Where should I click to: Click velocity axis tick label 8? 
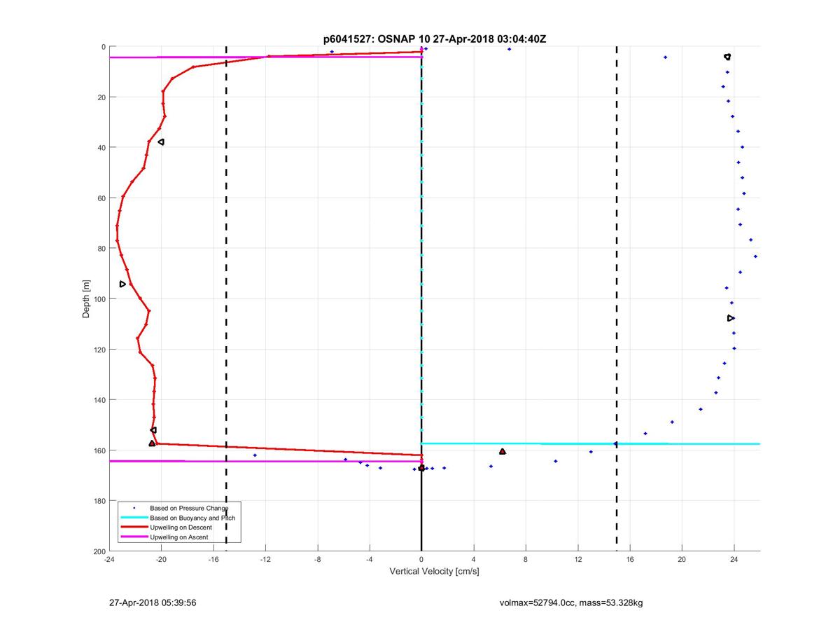(526, 560)
